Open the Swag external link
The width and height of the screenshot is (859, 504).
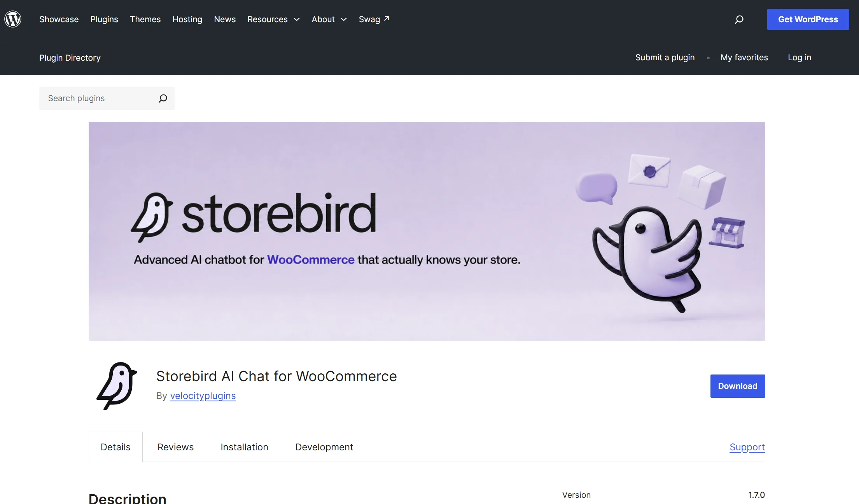click(x=374, y=19)
